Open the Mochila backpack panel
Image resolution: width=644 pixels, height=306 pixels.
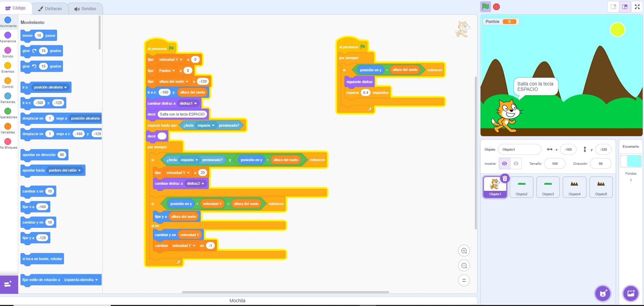[x=237, y=301]
